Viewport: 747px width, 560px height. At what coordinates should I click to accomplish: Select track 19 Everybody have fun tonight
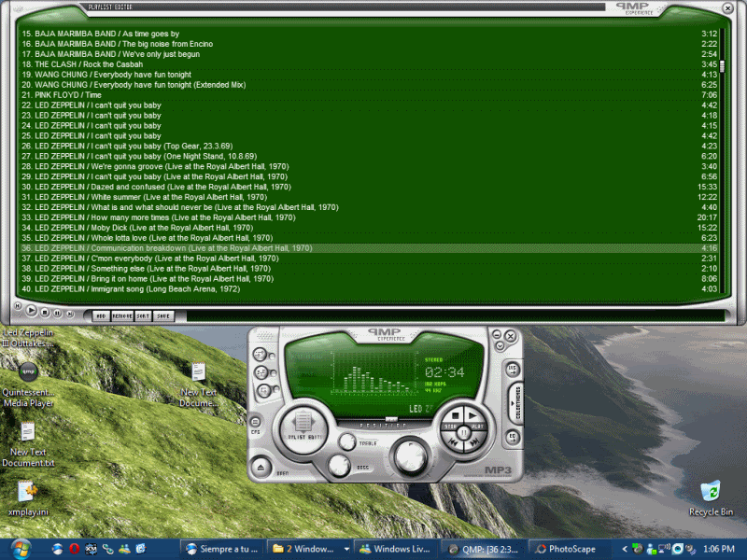tap(369, 75)
